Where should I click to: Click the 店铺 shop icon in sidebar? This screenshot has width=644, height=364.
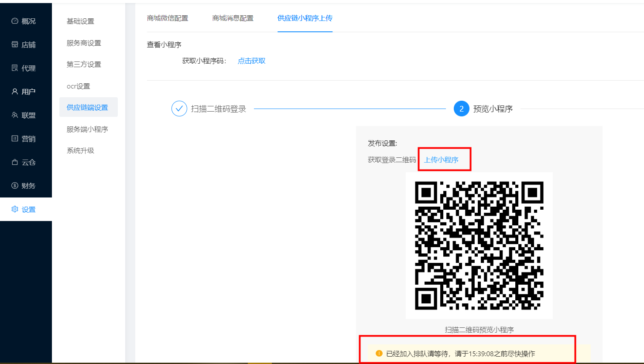point(15,44)
